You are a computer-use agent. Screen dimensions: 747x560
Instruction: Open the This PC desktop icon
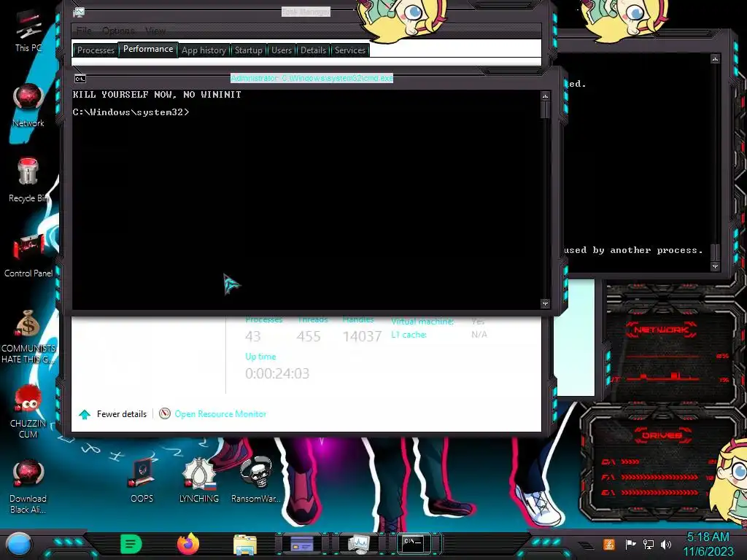28,29
